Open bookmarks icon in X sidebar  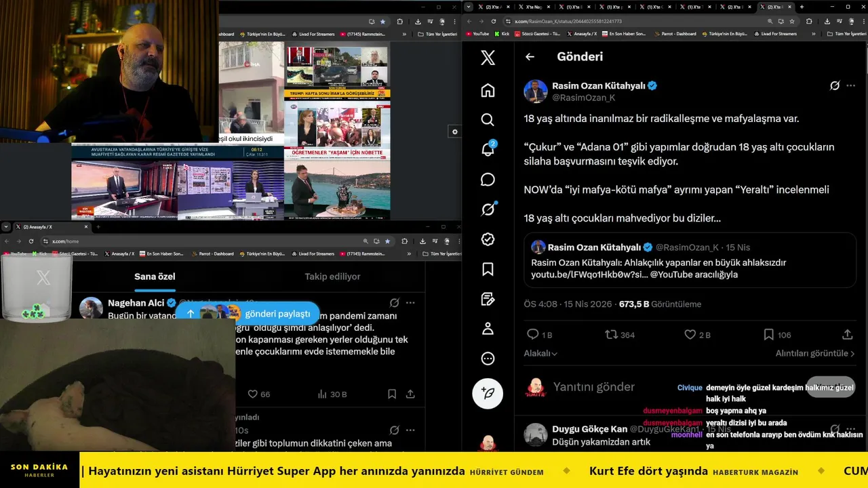coord(488,269)
